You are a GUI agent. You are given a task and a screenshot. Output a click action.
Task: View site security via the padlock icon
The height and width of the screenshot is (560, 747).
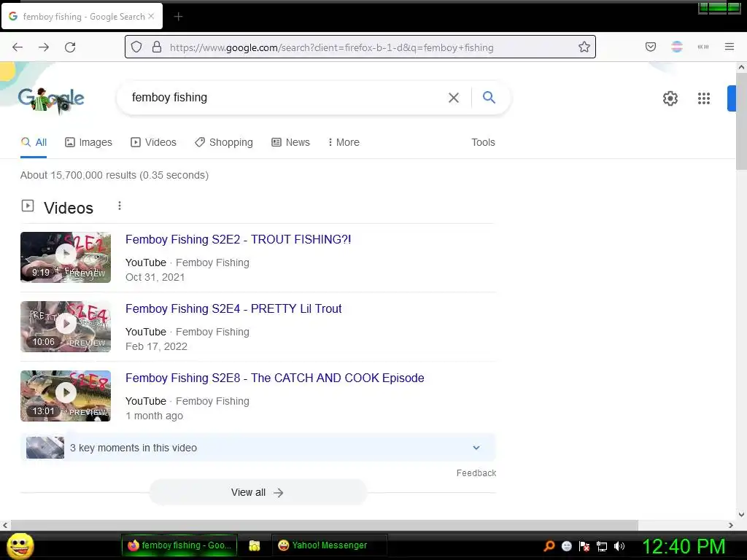click(157, 47)
